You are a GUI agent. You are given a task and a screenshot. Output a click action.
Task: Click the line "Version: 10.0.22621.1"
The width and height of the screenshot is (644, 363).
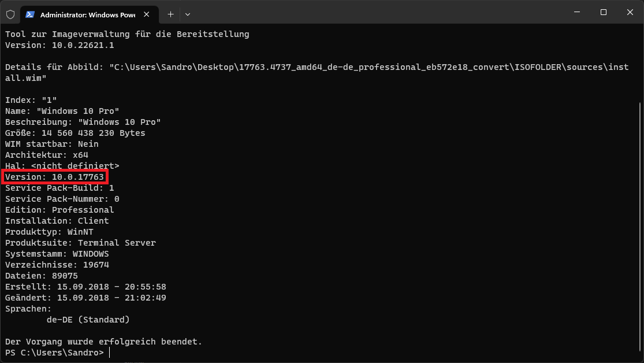[59, 45]
